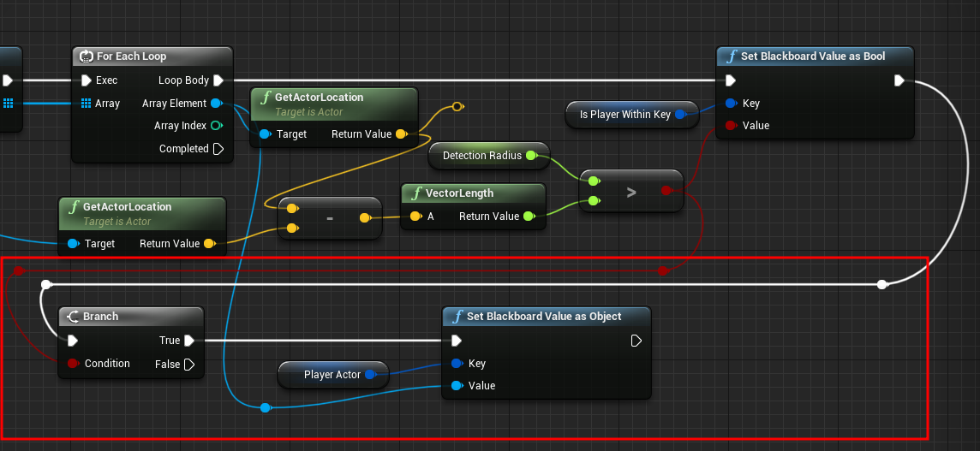Screen dimensions: 980x451
Task: Select the VectorLength node header
Action: (x=473, y=193)
